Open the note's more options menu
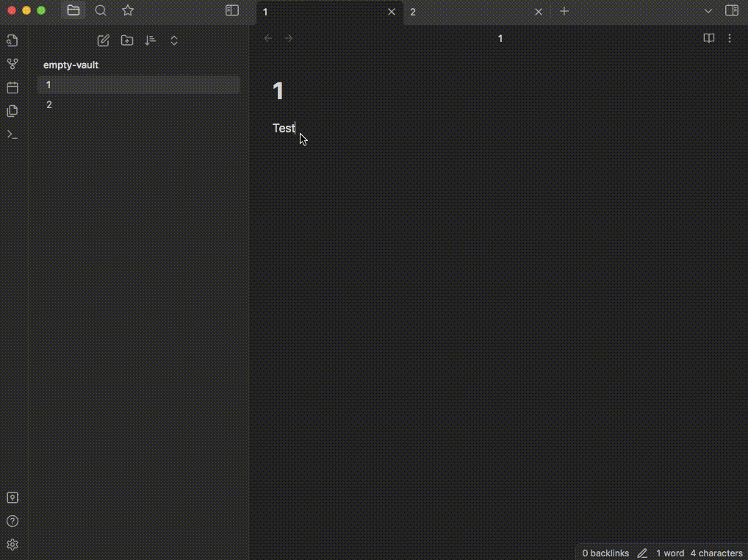This screenshot has width=748, height=560. pos(730,38)
